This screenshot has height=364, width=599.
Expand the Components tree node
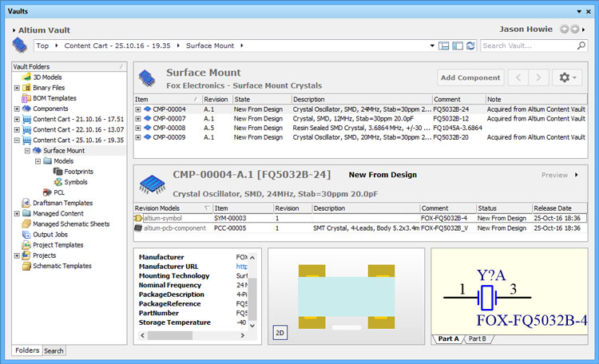click(17, 109)
